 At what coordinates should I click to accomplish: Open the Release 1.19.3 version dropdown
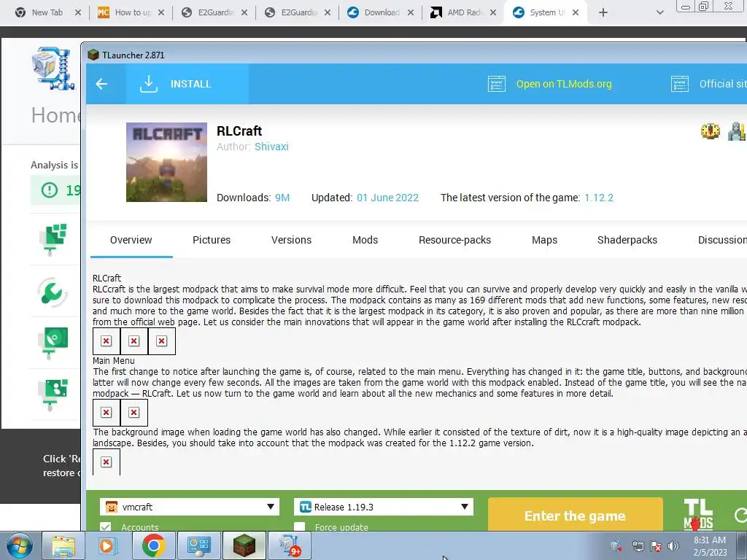pos(384,507)
